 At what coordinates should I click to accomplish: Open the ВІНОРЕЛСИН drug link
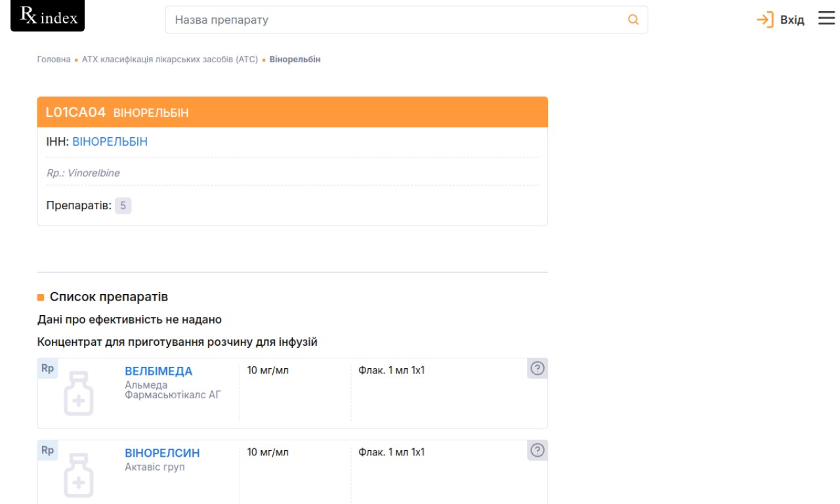[162, 453]
